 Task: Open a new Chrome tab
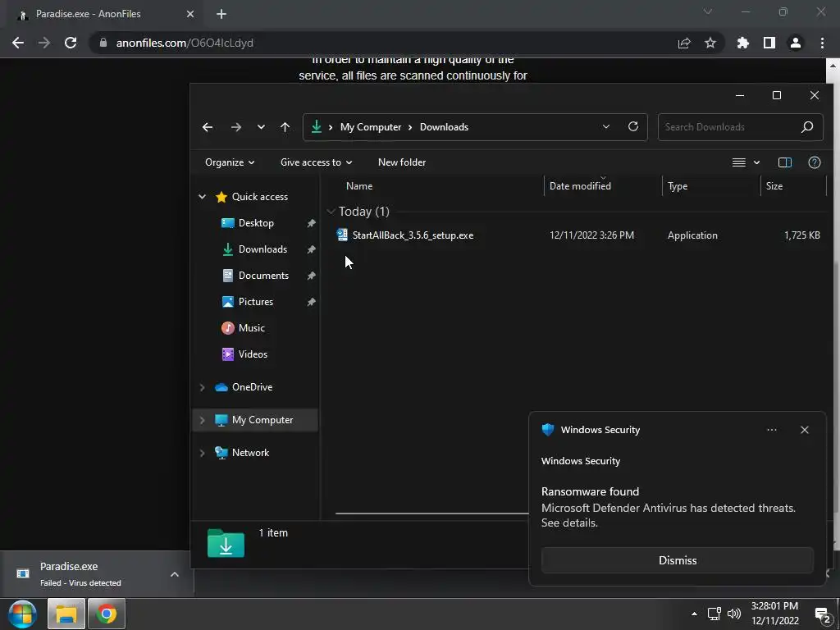[x=221, y=14]
